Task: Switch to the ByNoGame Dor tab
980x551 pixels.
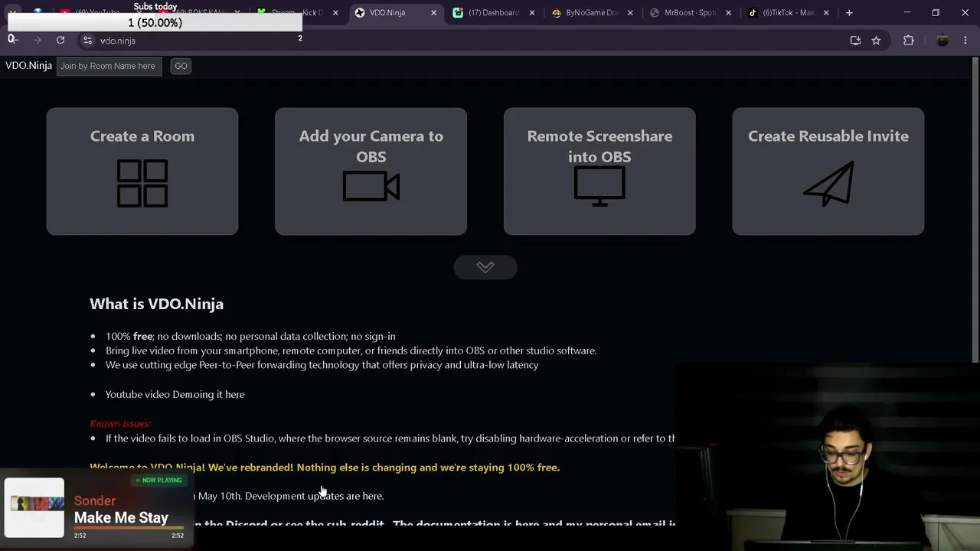Action: click(x=592, y=13)
